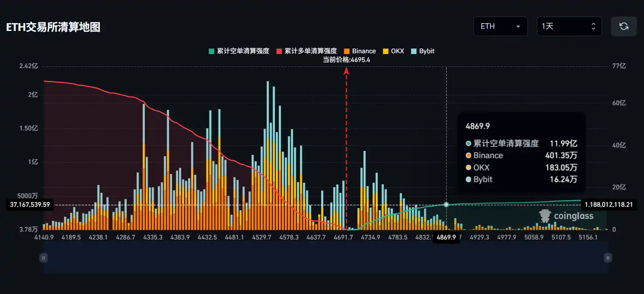Click the right zoom slider handle
Viewport: 644px width, 294px height.
[x=608, y=258]
